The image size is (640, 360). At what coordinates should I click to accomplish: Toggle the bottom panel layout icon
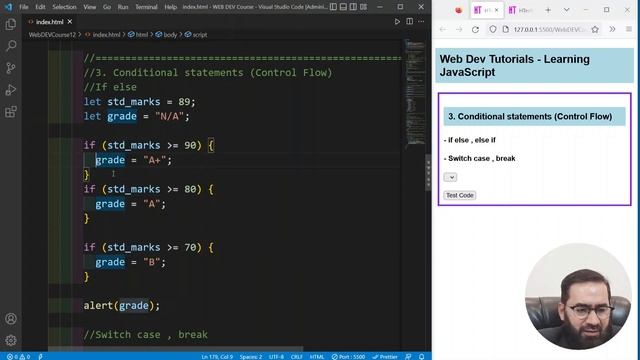click(x=343, y=7)
